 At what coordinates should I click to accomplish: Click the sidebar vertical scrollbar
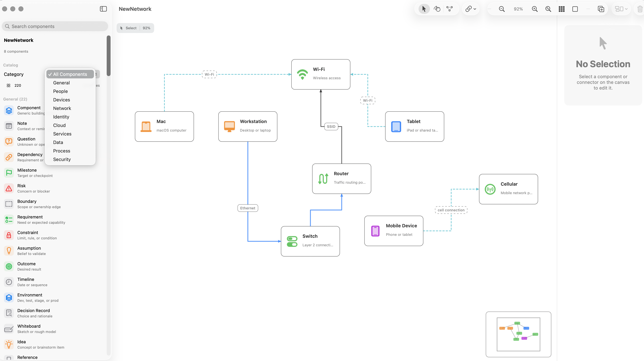point(108,56)
